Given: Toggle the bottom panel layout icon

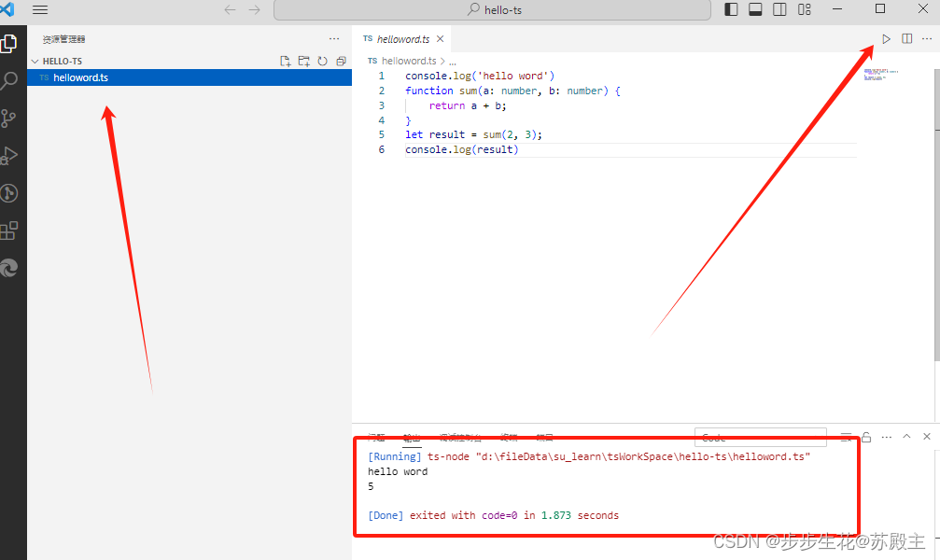Looking at the screenshot, I should (755, 9).
